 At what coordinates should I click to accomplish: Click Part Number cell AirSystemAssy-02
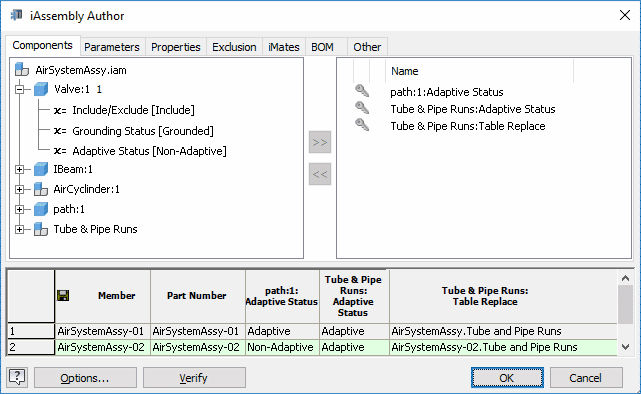coord(198,347)
